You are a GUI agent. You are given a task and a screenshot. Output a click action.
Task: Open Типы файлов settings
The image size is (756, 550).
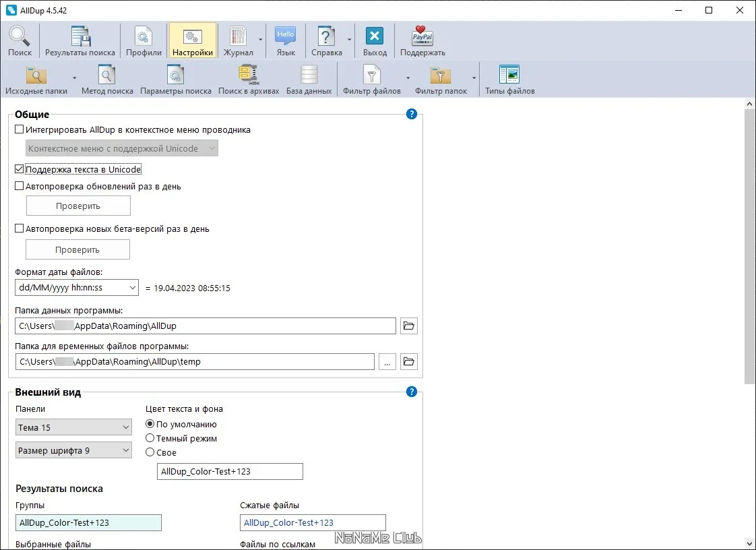[x=509, y=80]
